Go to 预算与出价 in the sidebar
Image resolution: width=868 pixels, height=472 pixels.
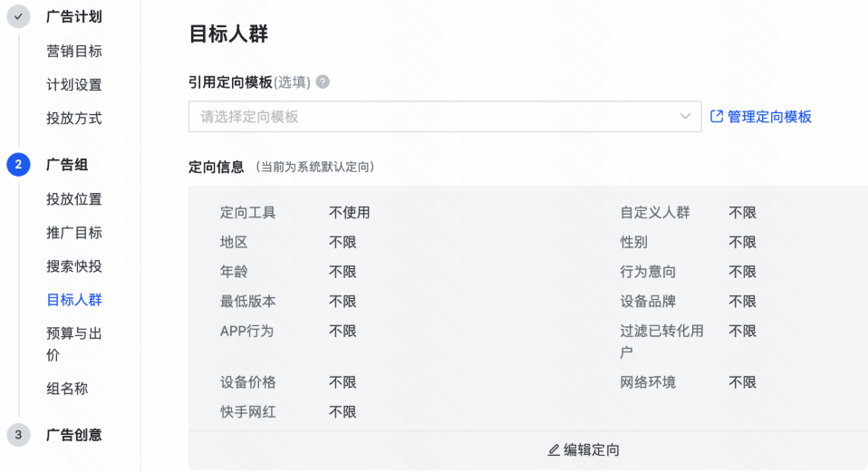[x=74, y=344]
